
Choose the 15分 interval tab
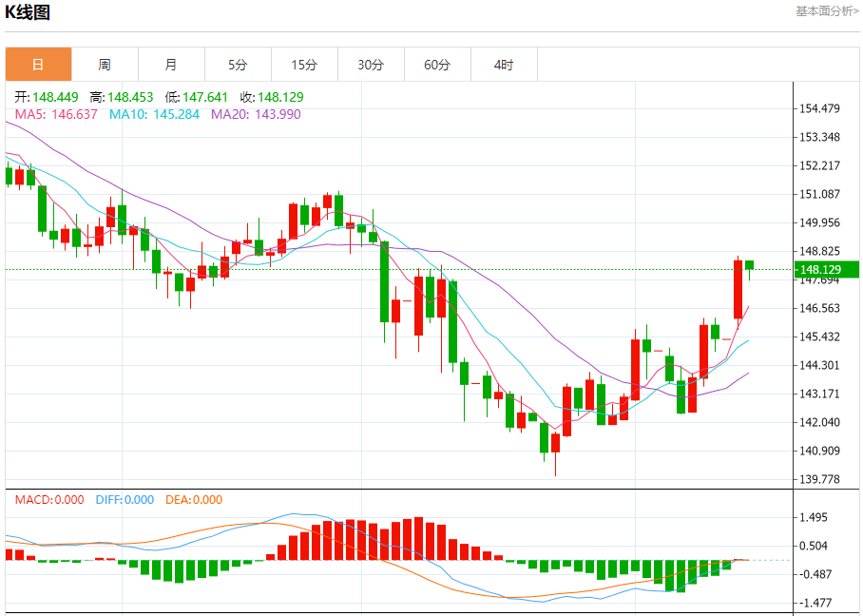tap(304, 65)
